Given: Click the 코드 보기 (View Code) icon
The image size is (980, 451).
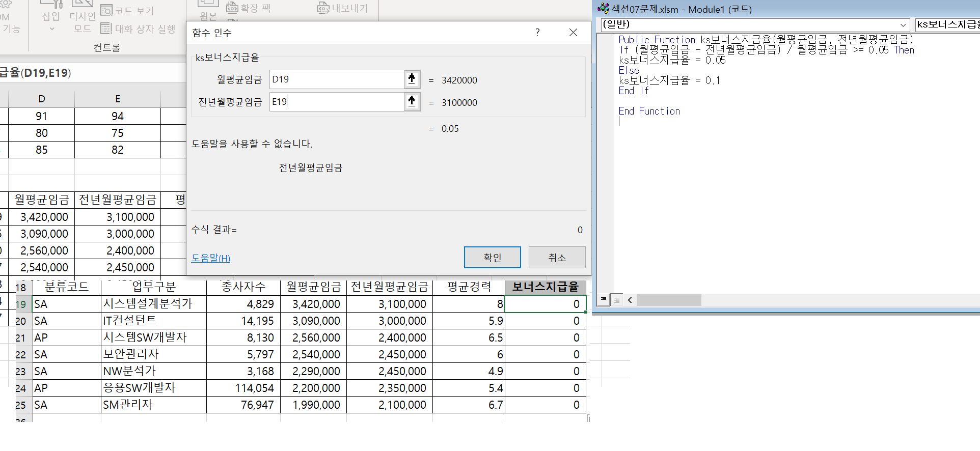Looking at the screenshot, I should [106, 10].
